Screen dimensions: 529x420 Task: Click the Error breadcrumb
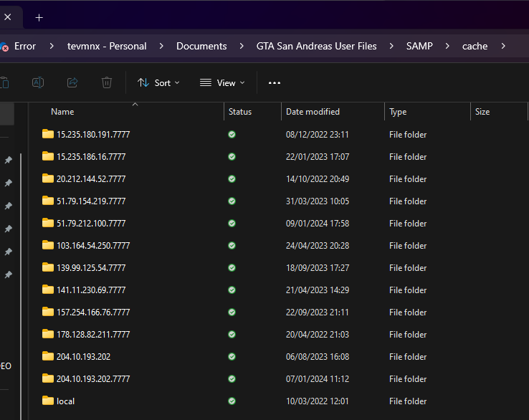point(25,46)
